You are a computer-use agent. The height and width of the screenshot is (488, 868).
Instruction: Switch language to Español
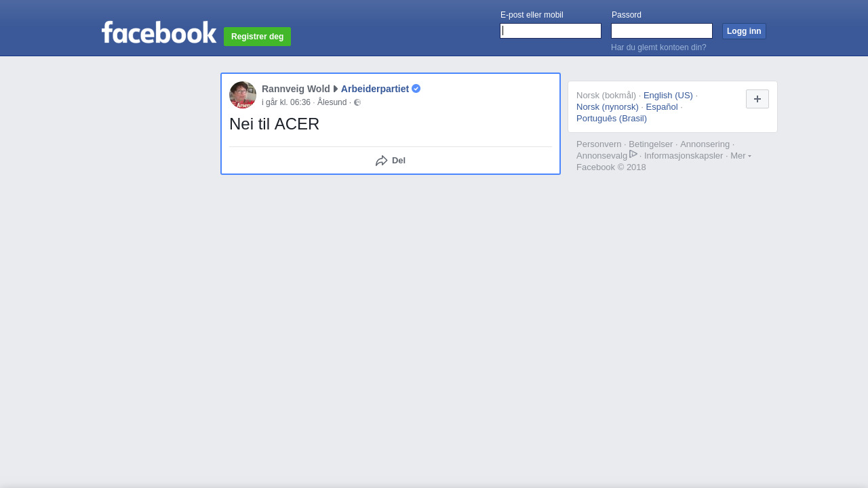point(662,107)
